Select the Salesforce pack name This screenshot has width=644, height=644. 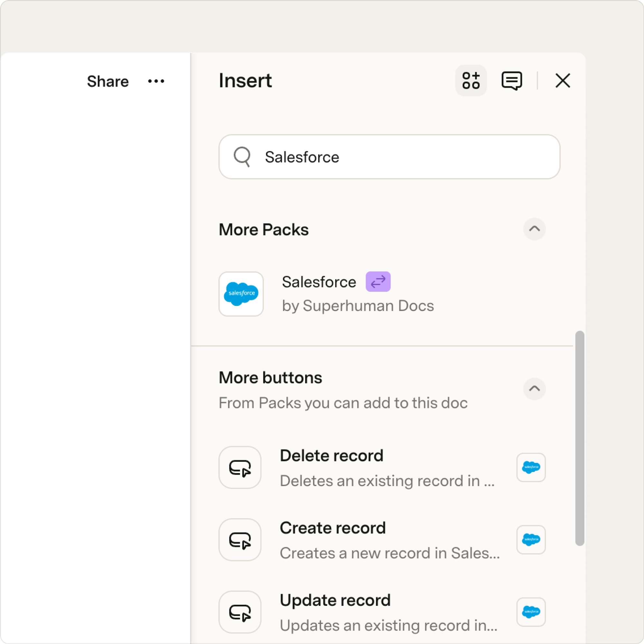(x=319, y=282)
